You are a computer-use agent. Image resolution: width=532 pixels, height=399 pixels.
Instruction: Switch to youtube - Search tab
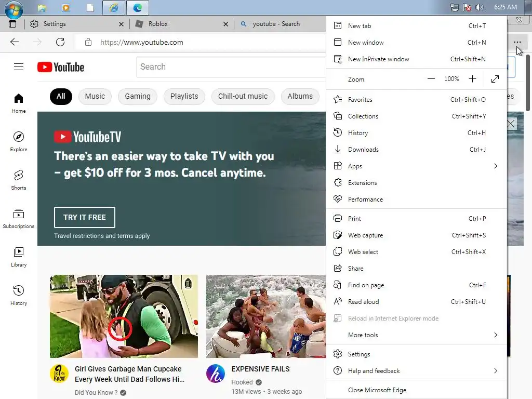(x=280, y=24)
